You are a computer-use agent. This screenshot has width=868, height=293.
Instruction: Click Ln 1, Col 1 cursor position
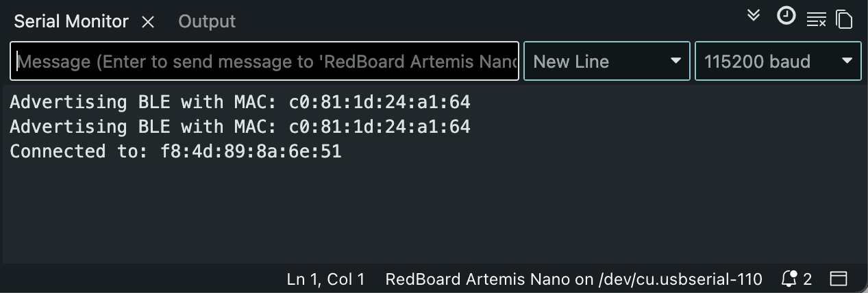[x=325, y=279]
